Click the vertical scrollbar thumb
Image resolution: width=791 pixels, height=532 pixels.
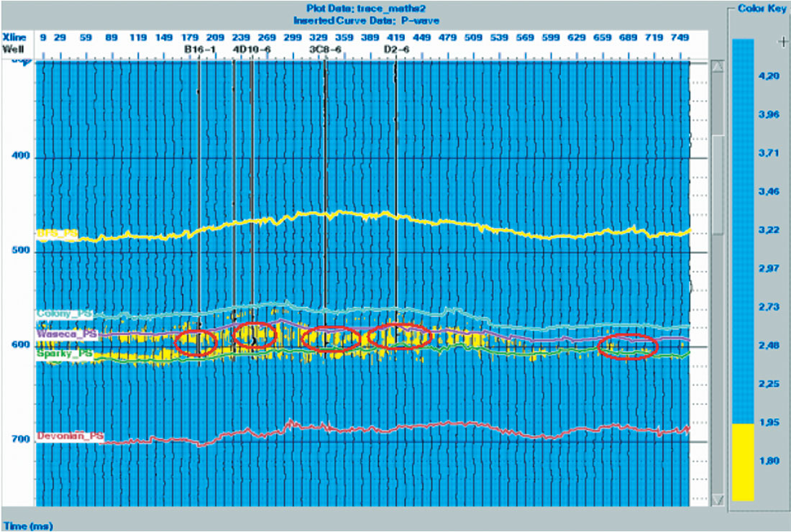[x=718, y=185]
